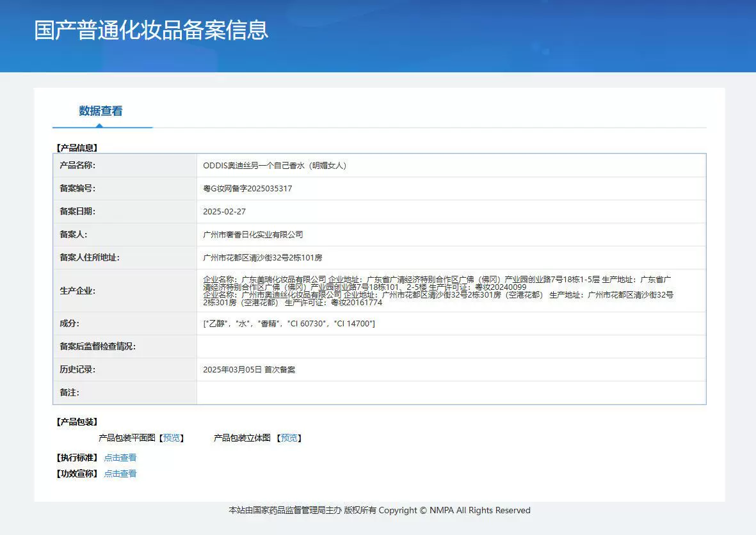Click the 备案人住所地址 row label
This screenshot has height=535, width=756.
click(x=89, y=258)
